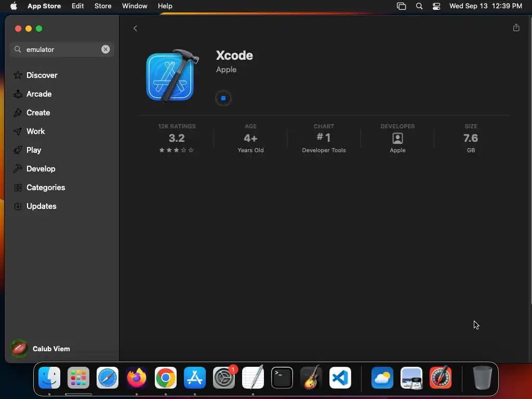Launch Google Chrome from the Dock
Screen dimensions: 532x399
(166, 378)
